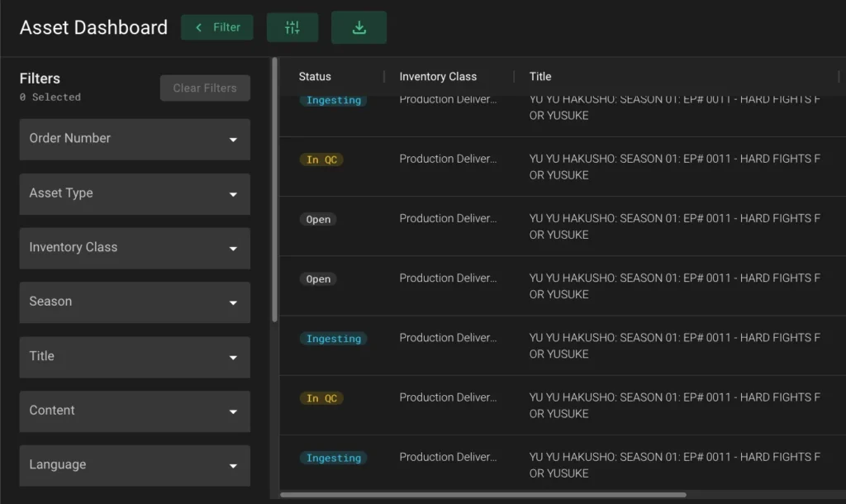The height and width of the screenshot is (504, 846).
Task: Click the horizontal scrollbar below the table
Action: pyautogui.click(x=483, y=495)
